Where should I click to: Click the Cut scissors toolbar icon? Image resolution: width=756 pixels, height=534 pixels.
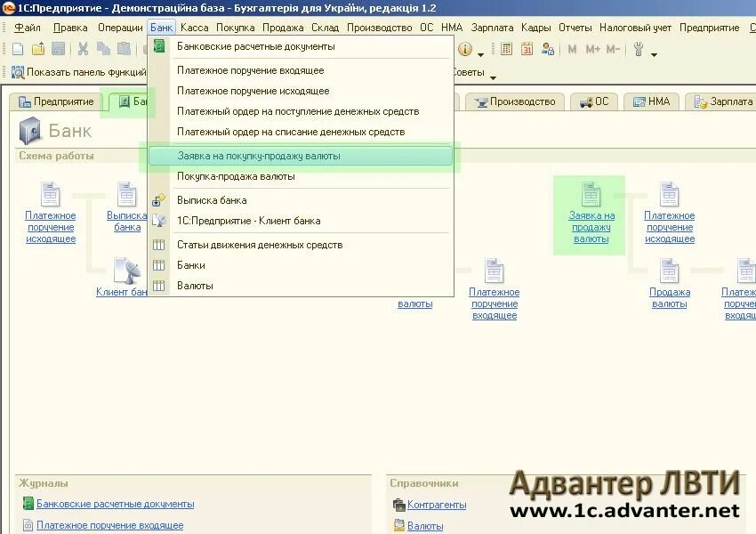tap(83, 49)
